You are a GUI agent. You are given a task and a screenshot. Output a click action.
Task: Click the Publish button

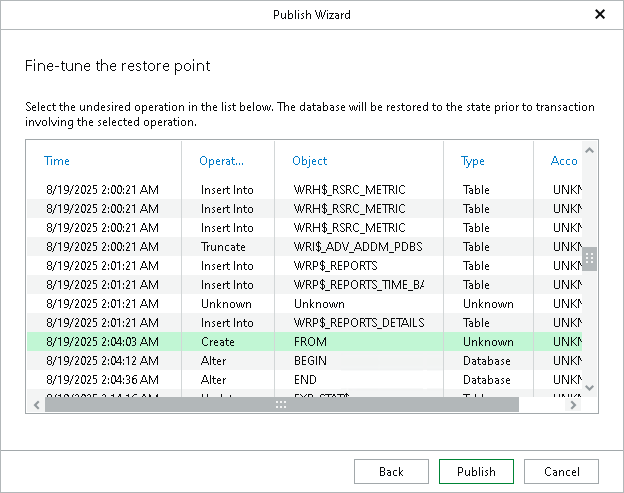(476, 472)
